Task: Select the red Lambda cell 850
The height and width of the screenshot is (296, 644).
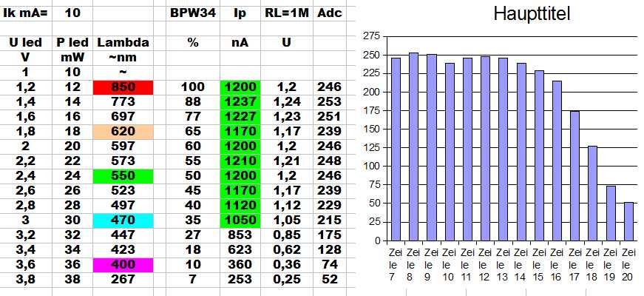Action: click(x=123, y=87)
